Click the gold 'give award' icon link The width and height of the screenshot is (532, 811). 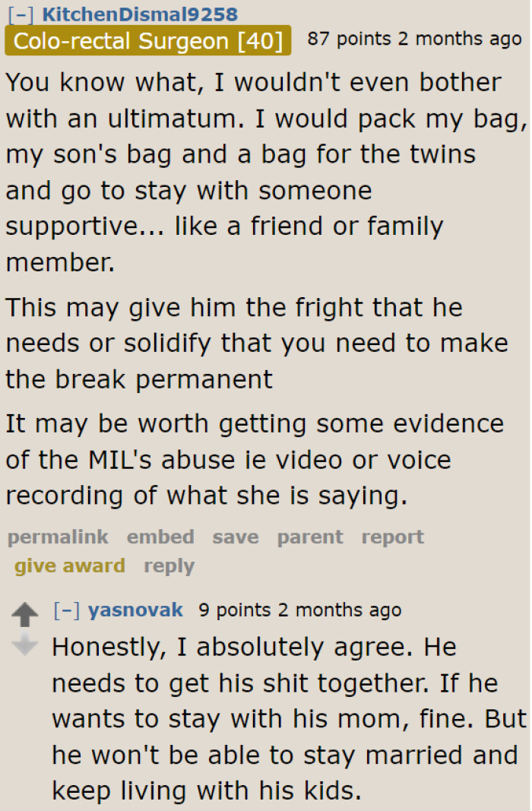point(69,566)
